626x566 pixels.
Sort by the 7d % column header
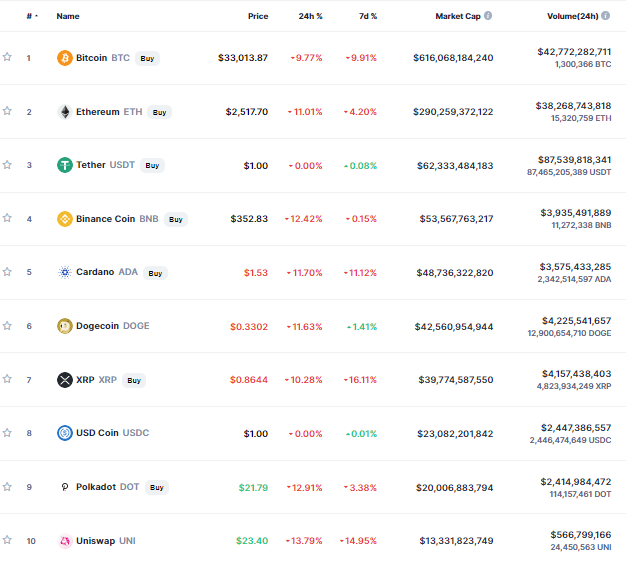[x=368, y=16]
